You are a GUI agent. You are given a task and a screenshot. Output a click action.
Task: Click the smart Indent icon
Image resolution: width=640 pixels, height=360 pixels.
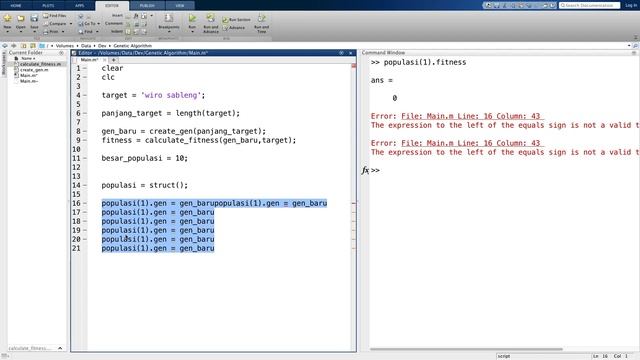[128, 31]
